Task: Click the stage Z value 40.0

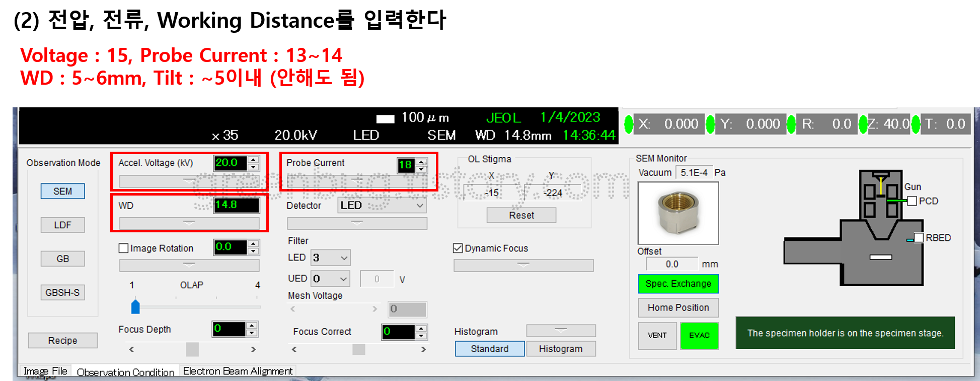Action: coord(896,124)
